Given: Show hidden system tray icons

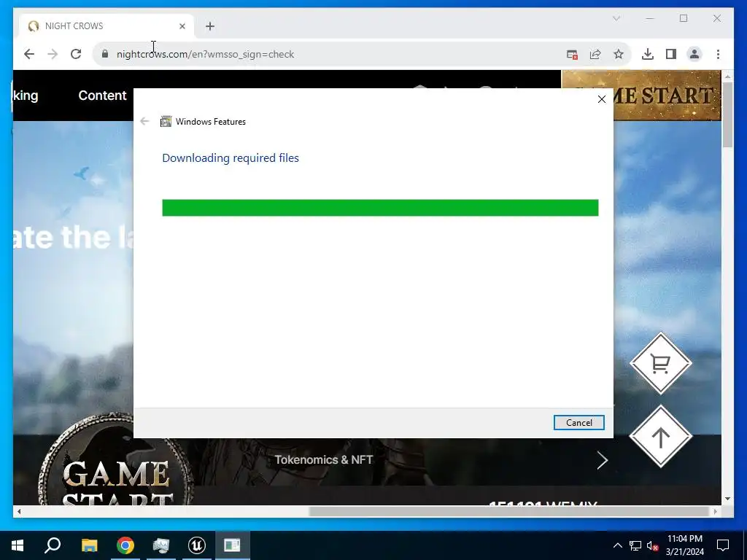Looking at the screenshot, I should (x=617, y=545).
